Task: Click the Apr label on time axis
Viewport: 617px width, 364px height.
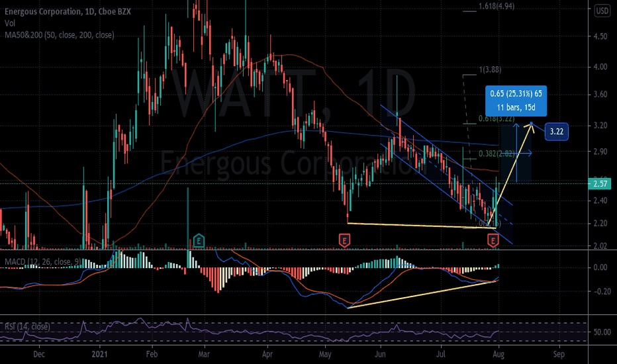Action: pyautogui.click(x=267, y=354)
